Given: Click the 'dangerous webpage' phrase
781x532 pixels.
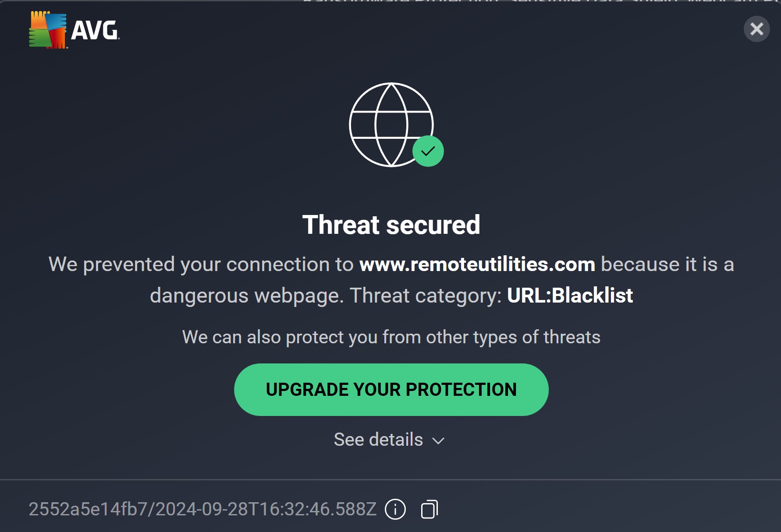Looking at the screenshot, I should click(x=246, y=296).
